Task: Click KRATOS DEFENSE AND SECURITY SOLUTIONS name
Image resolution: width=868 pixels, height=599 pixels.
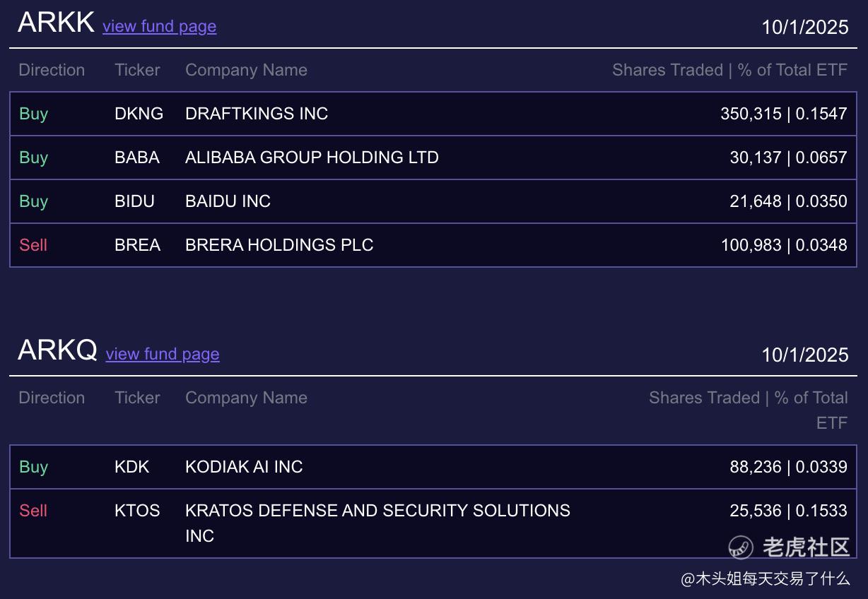Action: (x=377, y=511)
